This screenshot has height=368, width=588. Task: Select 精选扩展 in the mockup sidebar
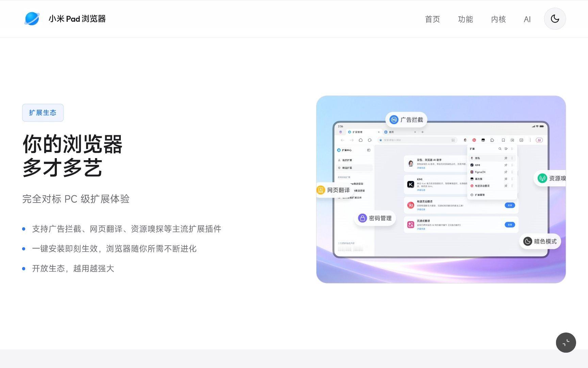(x=354, y=168)
